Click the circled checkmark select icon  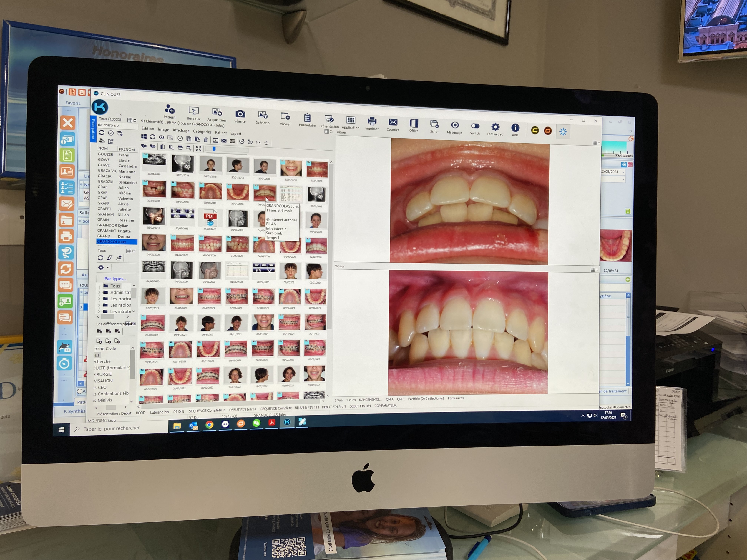[180, 138]
